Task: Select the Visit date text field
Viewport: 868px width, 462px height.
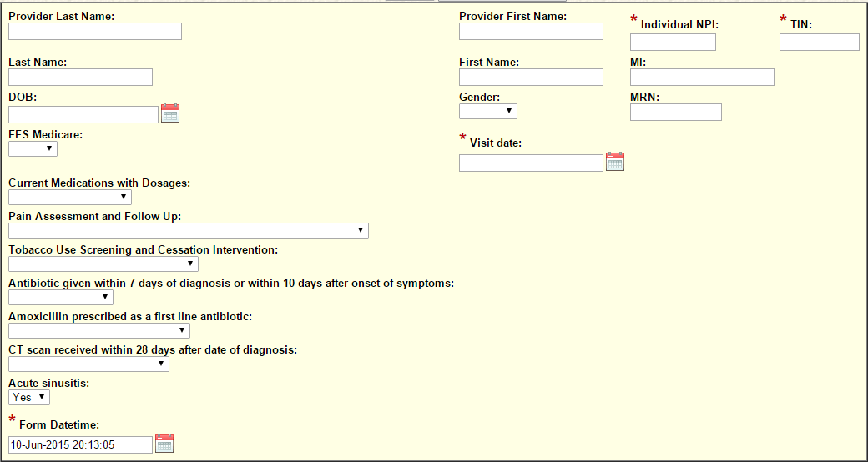Action: pos(532,163)
